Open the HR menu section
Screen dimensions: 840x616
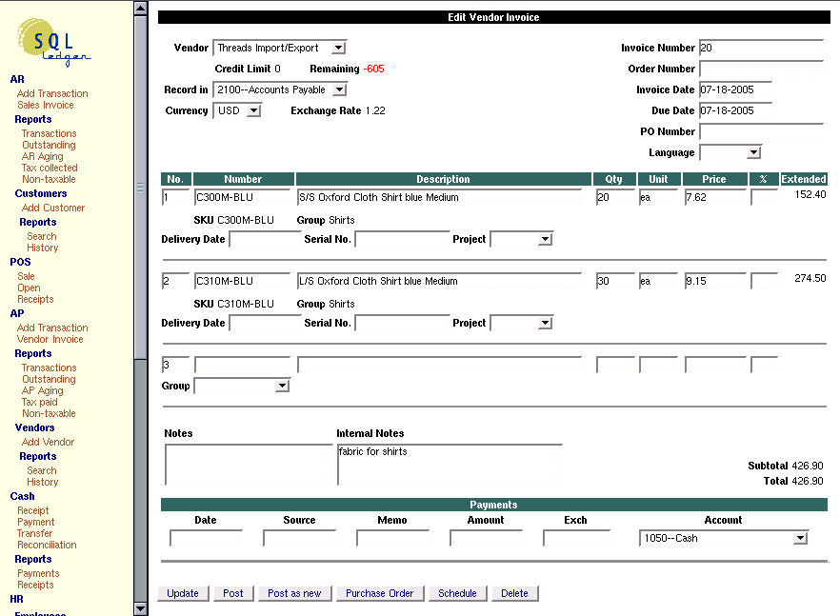tap(16, 599)
